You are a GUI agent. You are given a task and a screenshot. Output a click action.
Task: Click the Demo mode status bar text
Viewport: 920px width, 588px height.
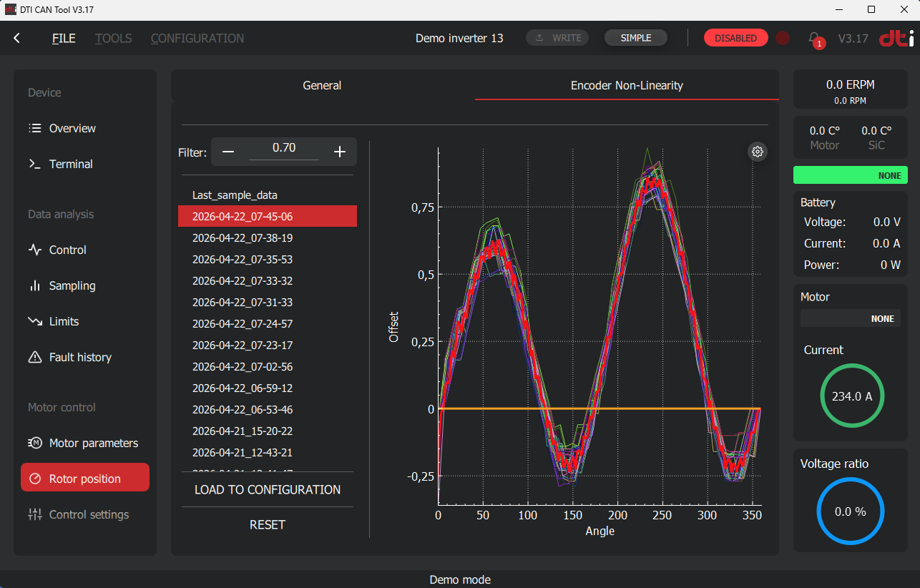pos(460,579)
